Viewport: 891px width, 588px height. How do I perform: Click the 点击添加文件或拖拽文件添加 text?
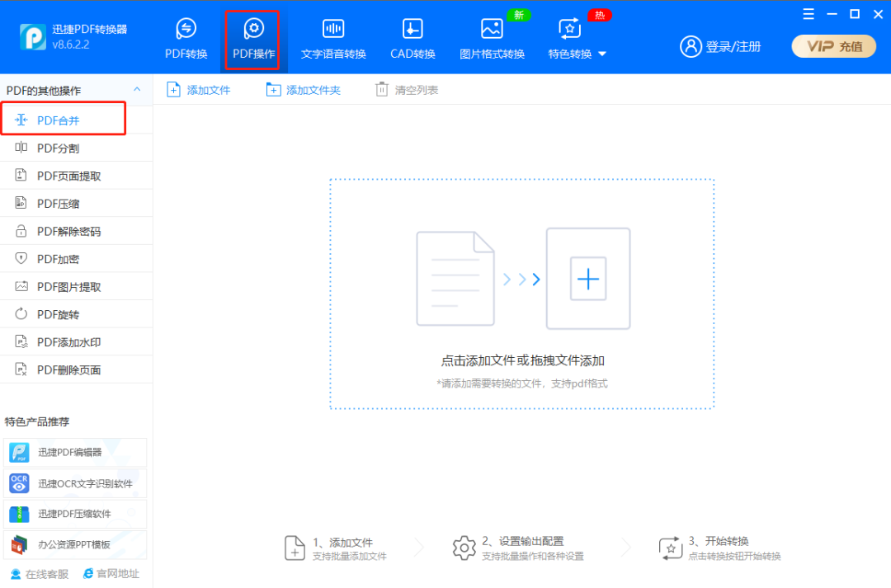[x=522, y=360]
